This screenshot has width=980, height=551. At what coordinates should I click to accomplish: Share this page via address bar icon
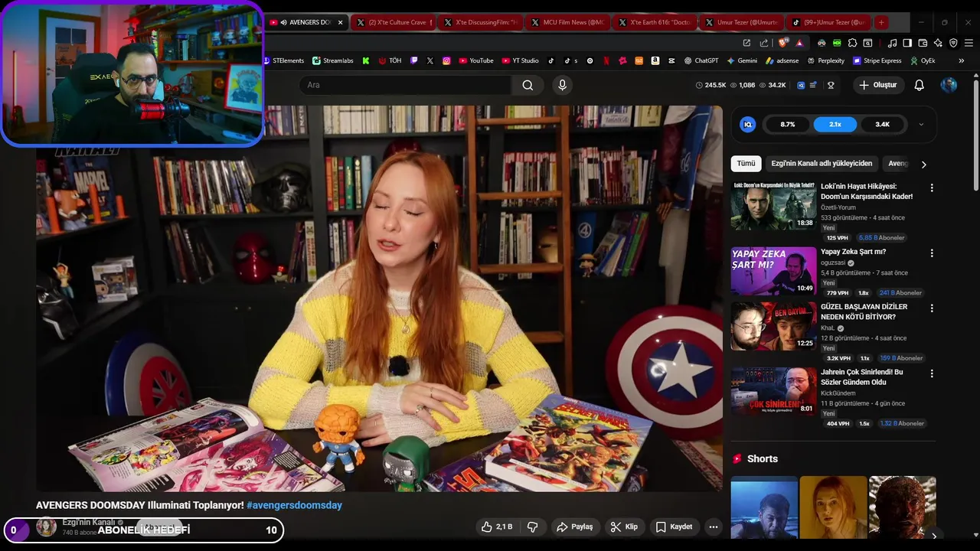(764, 43)
